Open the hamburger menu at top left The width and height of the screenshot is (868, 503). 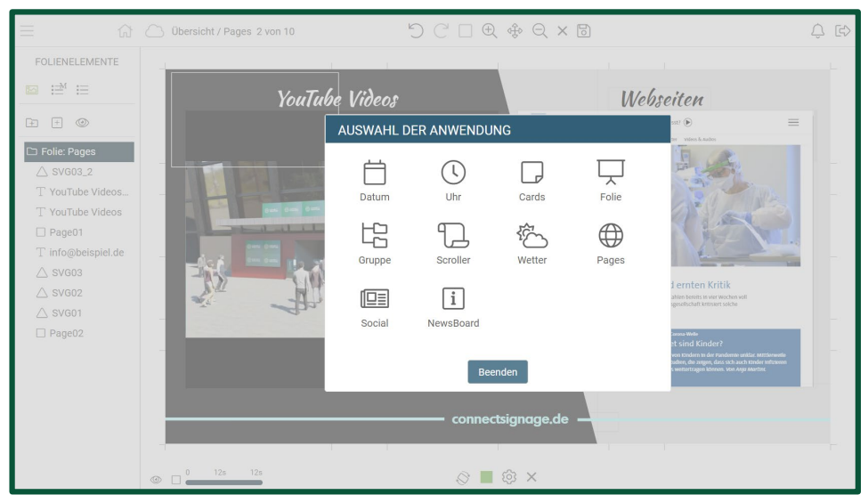click(x=28, y=31)
